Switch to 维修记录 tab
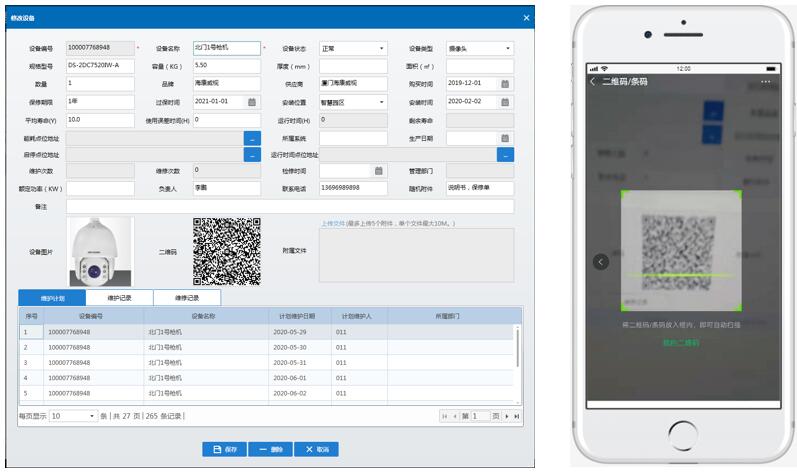 tap(187, 298)
